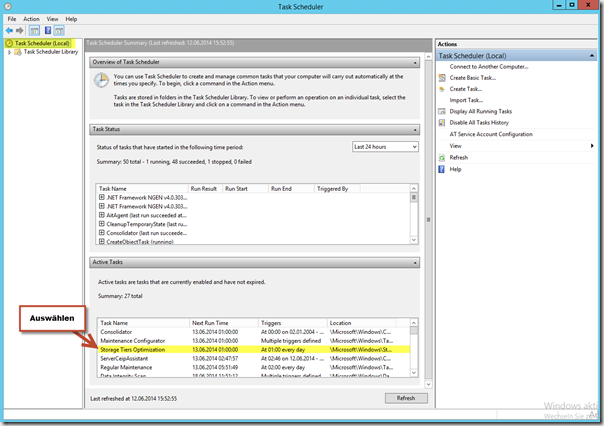Screen dimensions: 604x426
Task: Click Import Task action
Action: click(466, 100)
